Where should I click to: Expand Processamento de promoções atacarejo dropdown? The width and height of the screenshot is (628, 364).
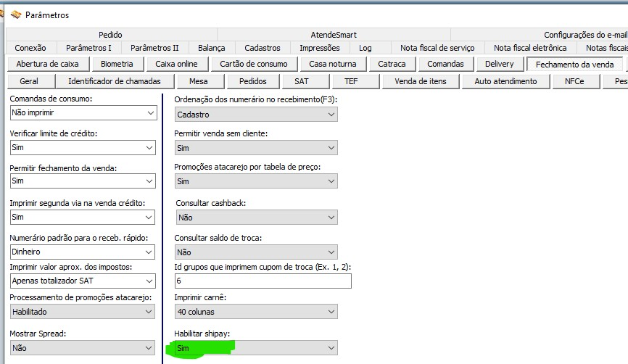82,312
